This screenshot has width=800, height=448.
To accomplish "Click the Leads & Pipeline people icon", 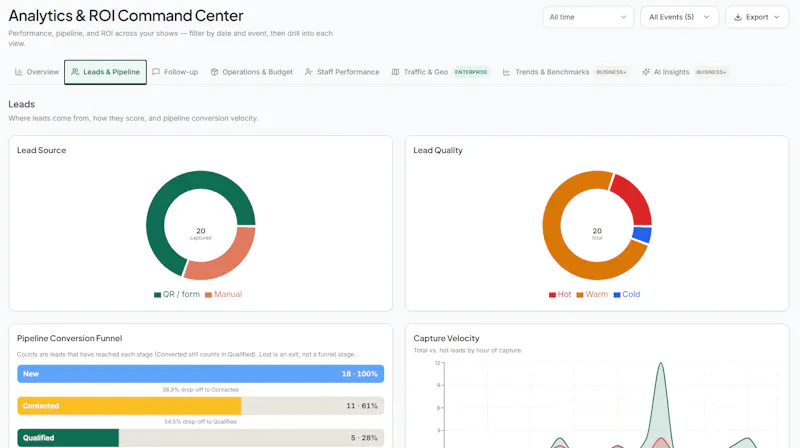I will point(75,72).
